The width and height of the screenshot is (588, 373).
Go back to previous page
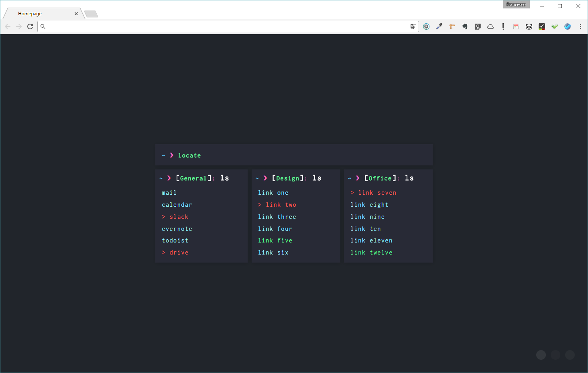[8, 26]
